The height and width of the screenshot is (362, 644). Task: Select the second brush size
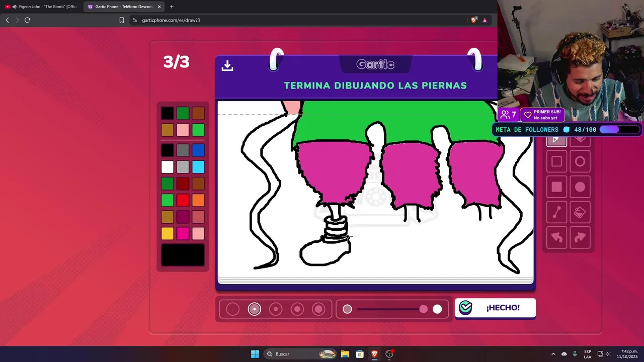point(255,309)
